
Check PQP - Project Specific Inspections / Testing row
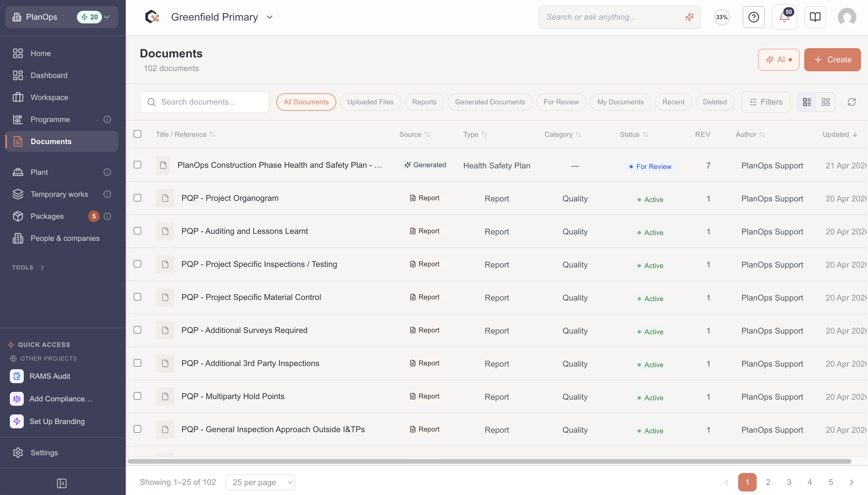137,264
